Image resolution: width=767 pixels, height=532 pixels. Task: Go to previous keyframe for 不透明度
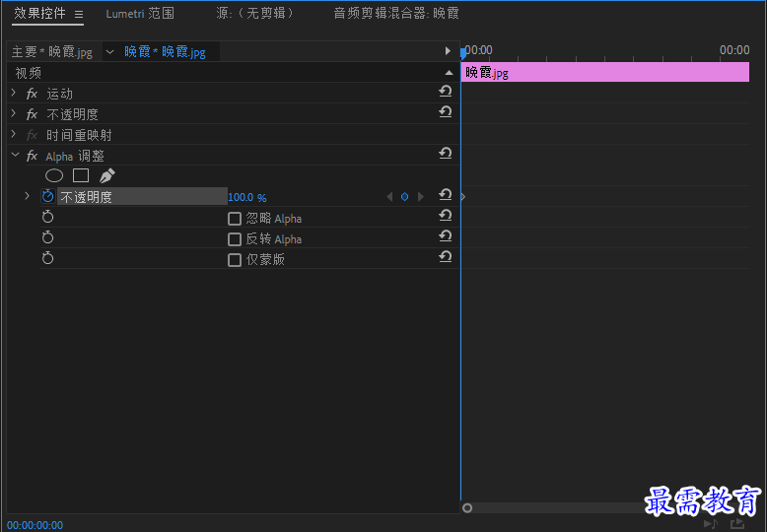[389, 197]
